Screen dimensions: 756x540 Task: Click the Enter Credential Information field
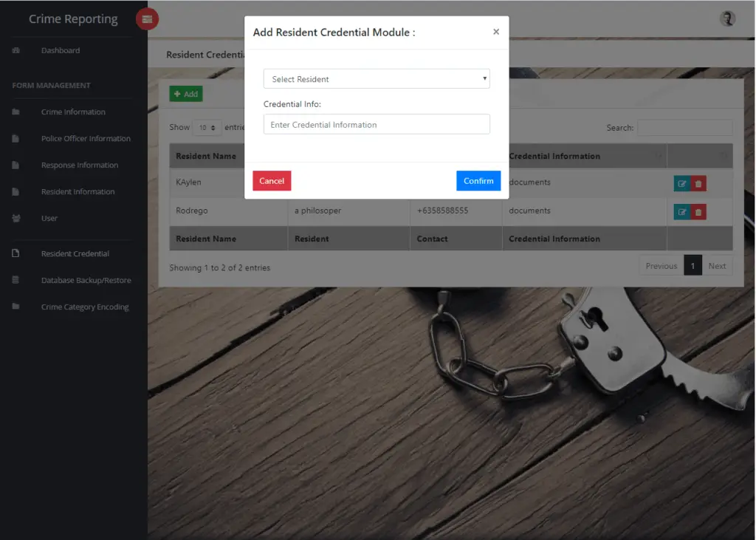(x=377, y=123)
